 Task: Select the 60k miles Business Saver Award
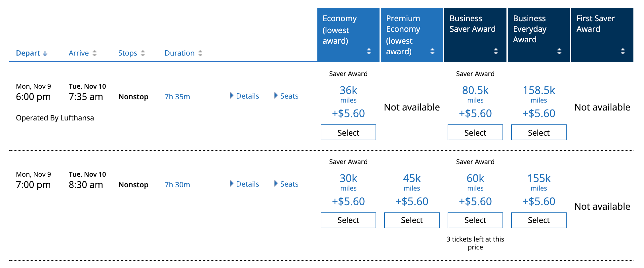click(475, 220)
